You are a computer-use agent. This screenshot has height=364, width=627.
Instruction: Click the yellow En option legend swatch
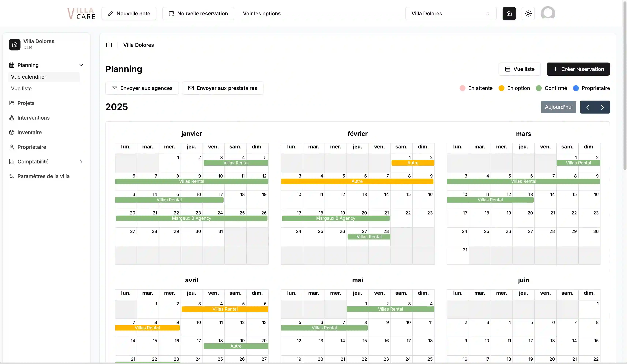pos(501,88)
